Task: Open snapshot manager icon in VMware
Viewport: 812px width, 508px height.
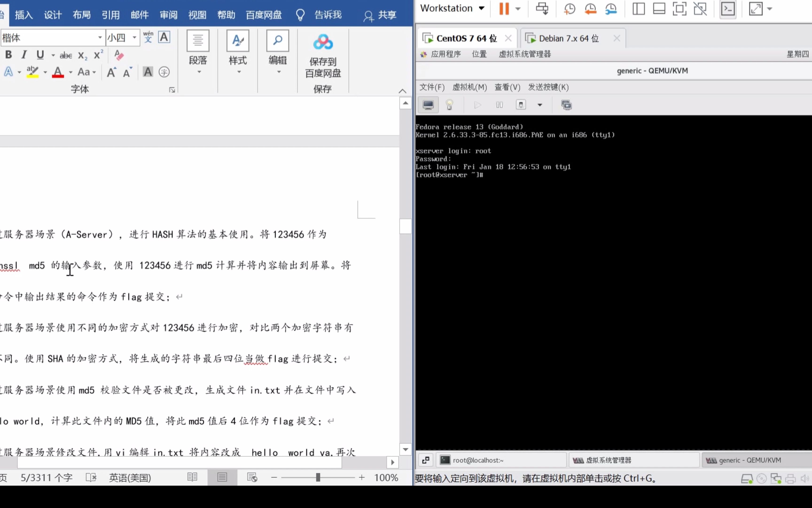Action: coord(611,9)
